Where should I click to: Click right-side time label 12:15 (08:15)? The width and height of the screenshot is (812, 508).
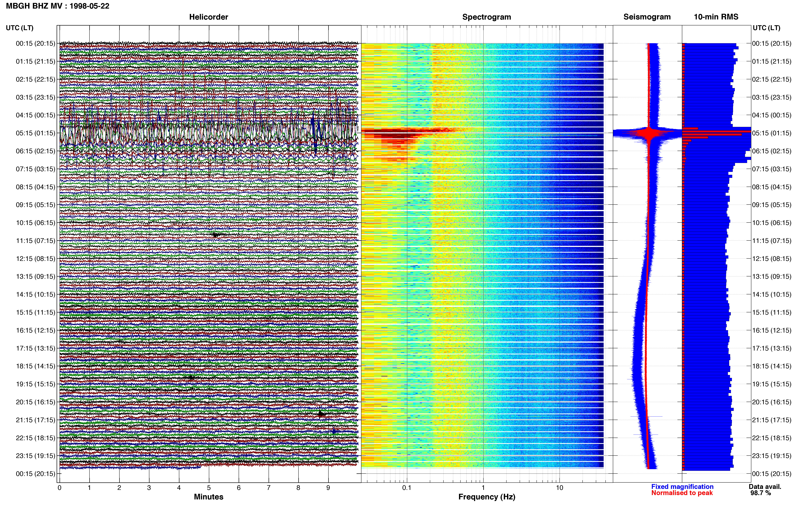772,259
